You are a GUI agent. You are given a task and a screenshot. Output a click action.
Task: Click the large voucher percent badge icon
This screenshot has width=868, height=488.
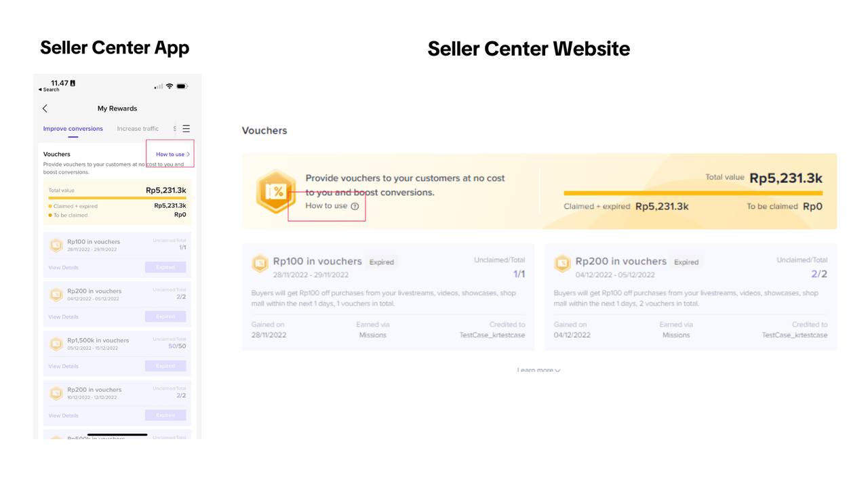(x=275, y=192)
